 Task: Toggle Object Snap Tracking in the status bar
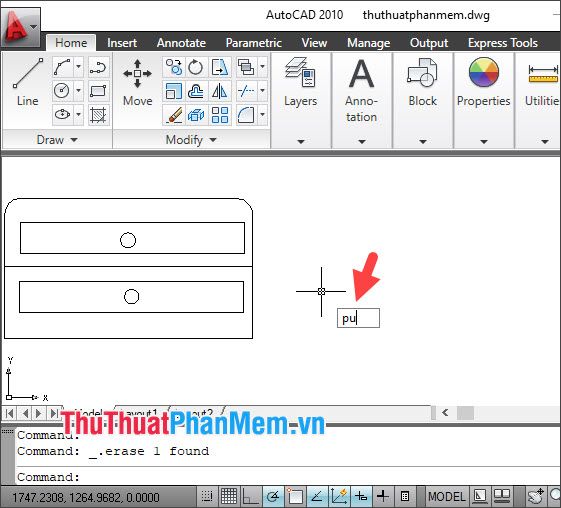click(317, 496)
